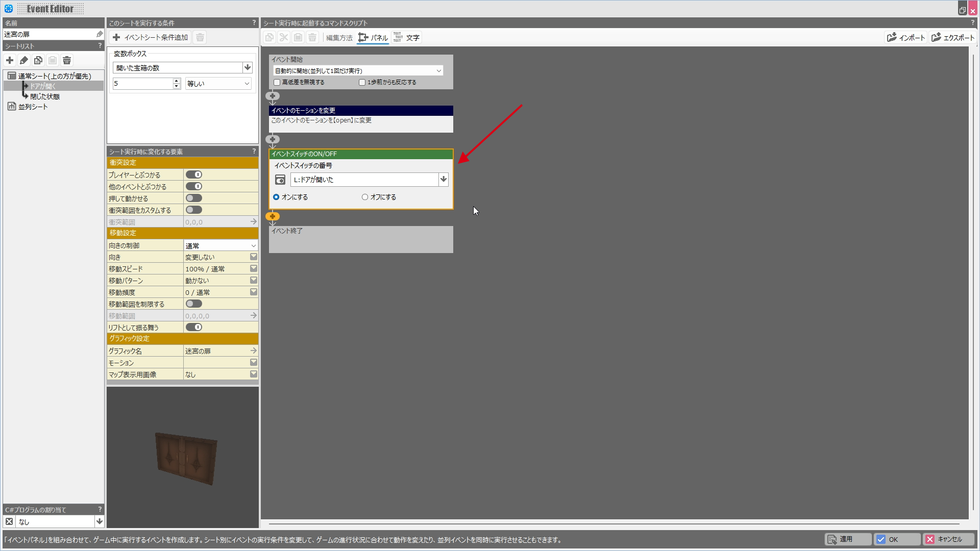Click plus connector below モーションを変更 panel
The height and width of the screenshot is (551, 980).
[x=273, y=139]
